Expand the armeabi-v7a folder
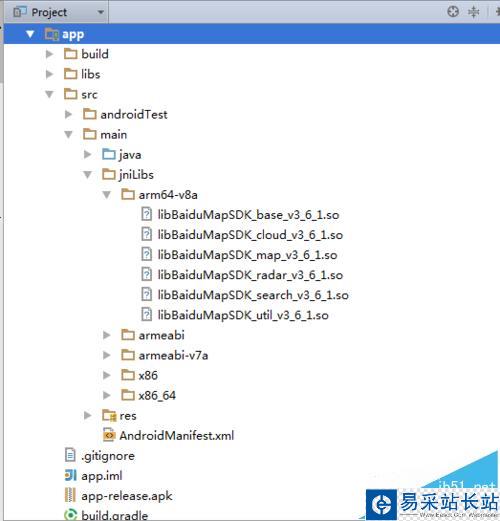Image resolution: width=500 pixels, height=521 pixels. [107, 355]
